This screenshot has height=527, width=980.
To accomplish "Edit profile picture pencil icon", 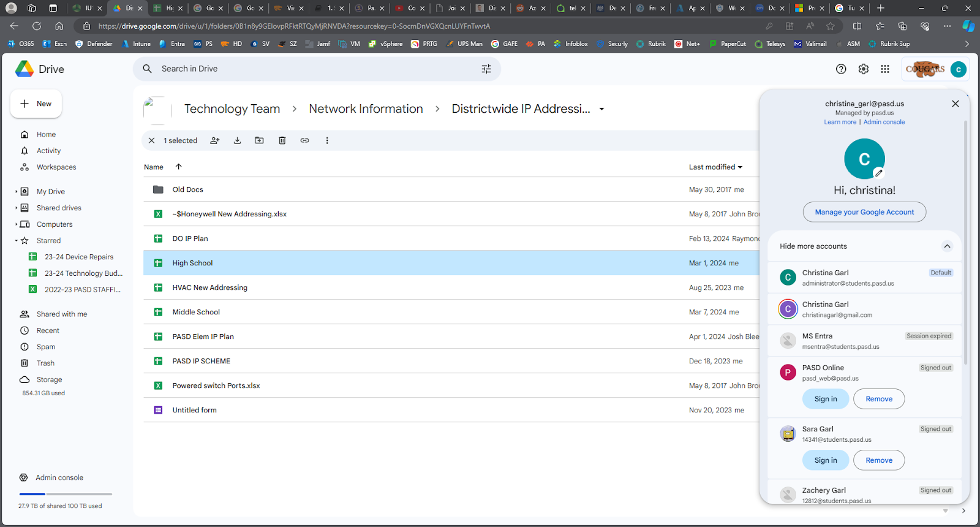I will click(x=879, y=173).
